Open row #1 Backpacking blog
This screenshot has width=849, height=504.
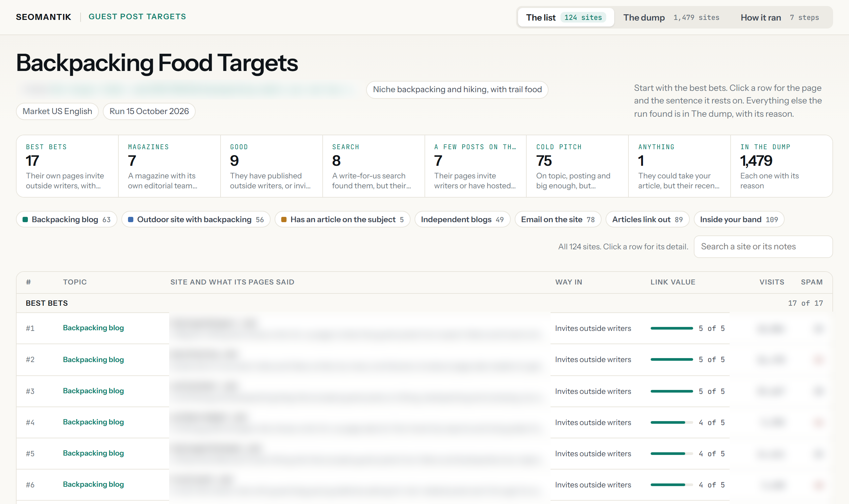424,328
